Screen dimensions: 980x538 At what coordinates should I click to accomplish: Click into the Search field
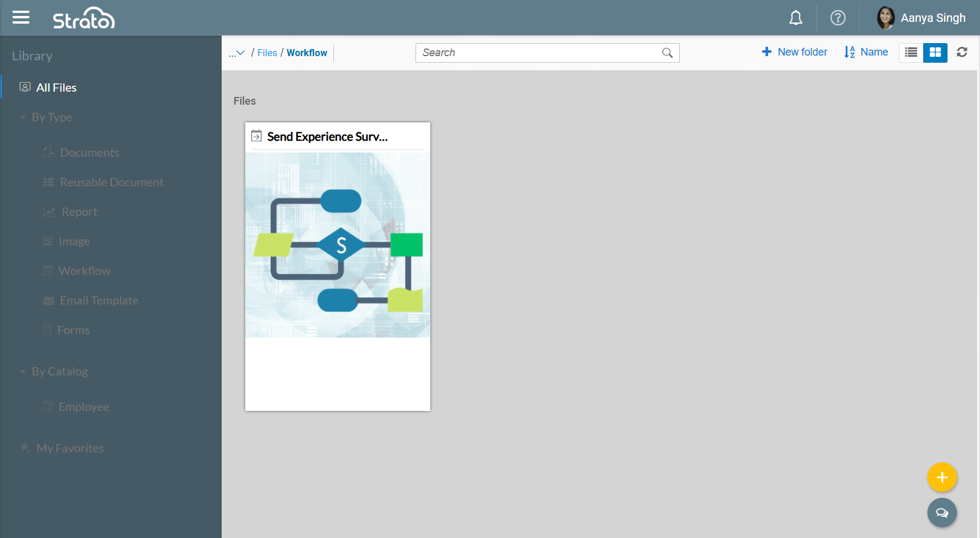pyautogui.click(x=538, y=53)
